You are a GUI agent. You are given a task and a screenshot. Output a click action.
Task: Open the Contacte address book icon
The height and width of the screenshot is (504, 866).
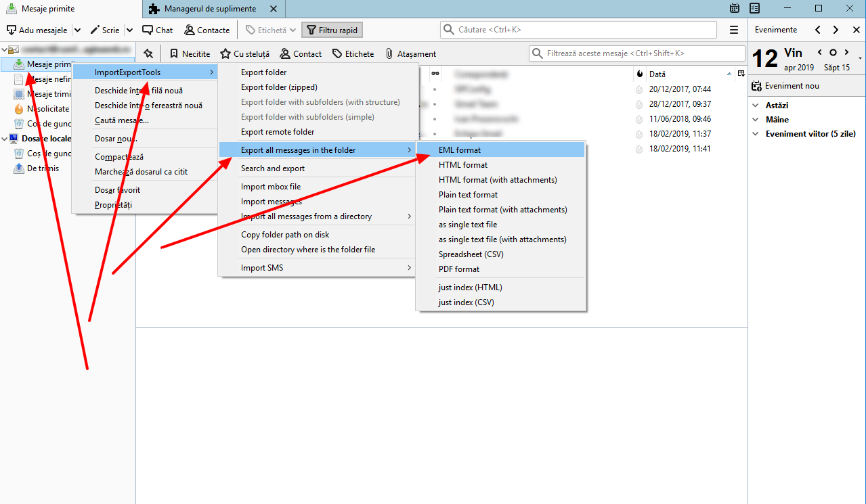tap(207, 30)
